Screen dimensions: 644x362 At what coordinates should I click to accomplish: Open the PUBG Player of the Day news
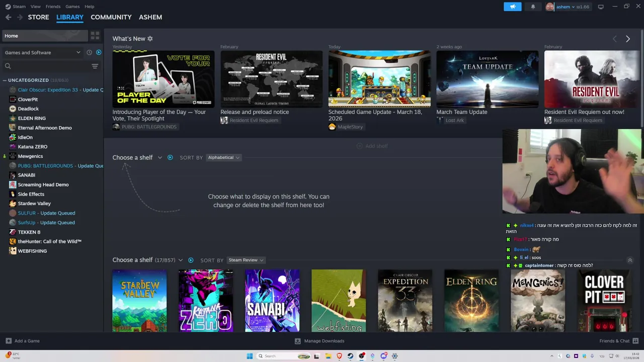pyautogui.click(x=164, y=79)
